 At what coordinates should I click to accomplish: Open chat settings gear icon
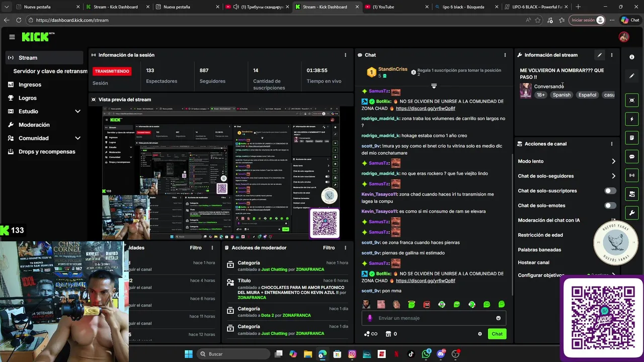pyautogui.click(x=479, y=334)
